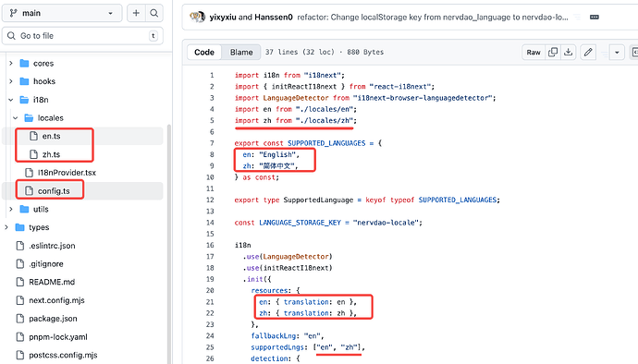Screen dimensions: 638x364
Task: Open the postcss.config.mjs file
Action: point(63,355)
